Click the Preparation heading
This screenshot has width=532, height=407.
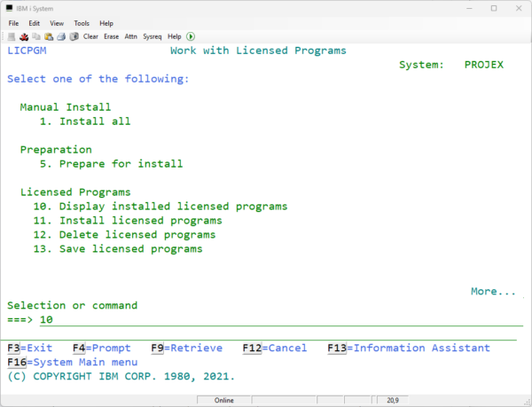point(56,150)
